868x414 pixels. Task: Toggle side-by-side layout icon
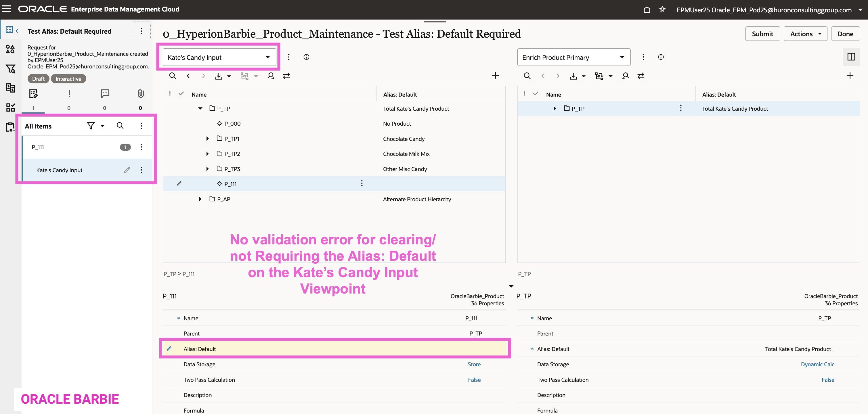click(x=851, y=57)
